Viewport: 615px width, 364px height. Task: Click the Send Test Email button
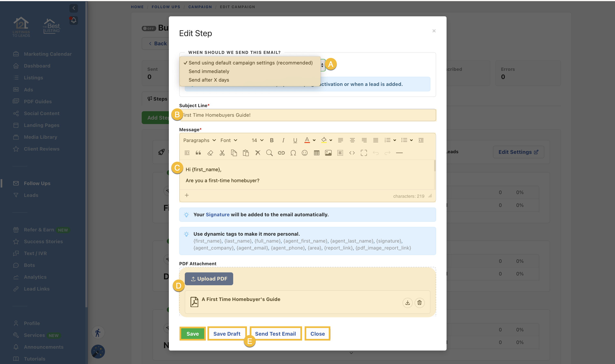tap(275, 334)
